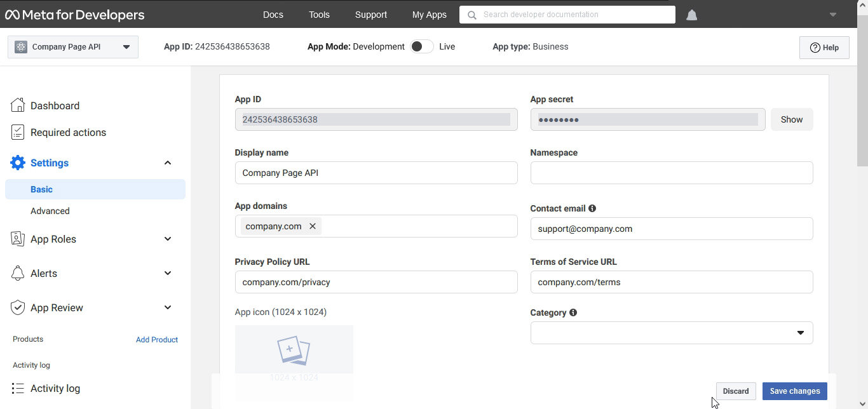Click the Dashboard house icon
This screenshot has height=409, width=868.
18,105
